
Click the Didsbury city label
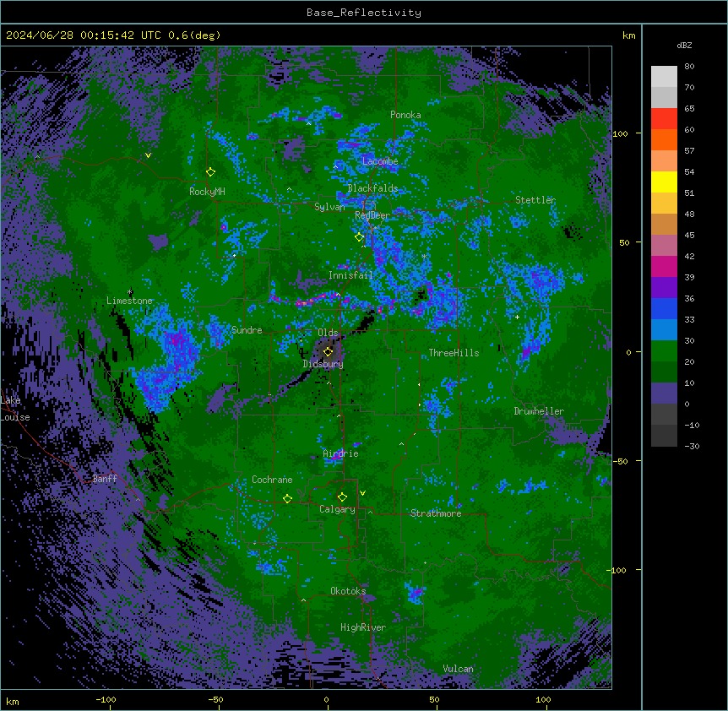coord(323,364)
